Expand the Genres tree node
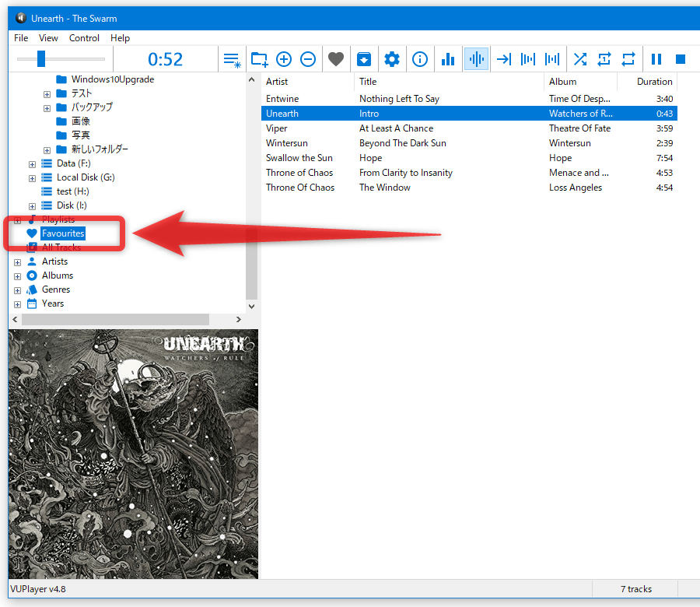The image size is (700, 607). 17,290
